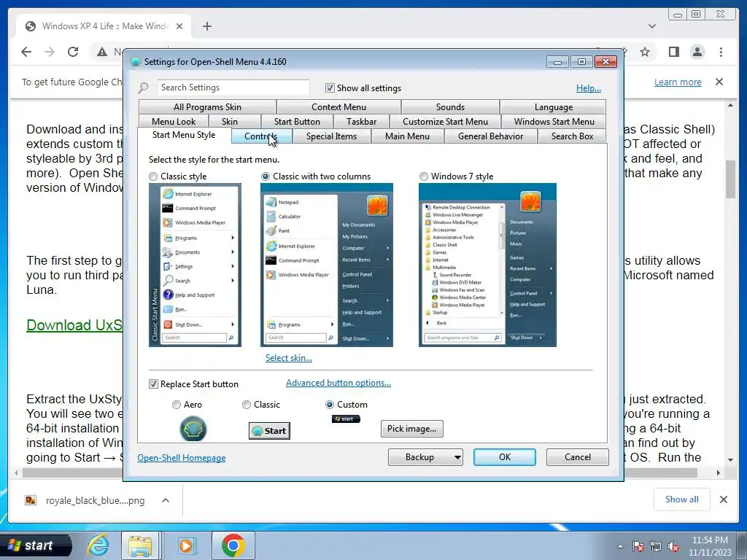This screenshot has height=560, width=747.
Task: Click the Classic Start button preview
Action: (x=269, y=431)
